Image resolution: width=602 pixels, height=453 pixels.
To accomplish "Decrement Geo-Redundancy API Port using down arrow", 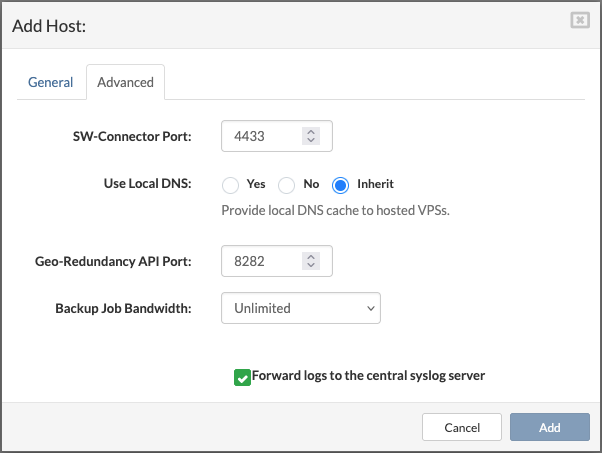I will tap(311, 266).
